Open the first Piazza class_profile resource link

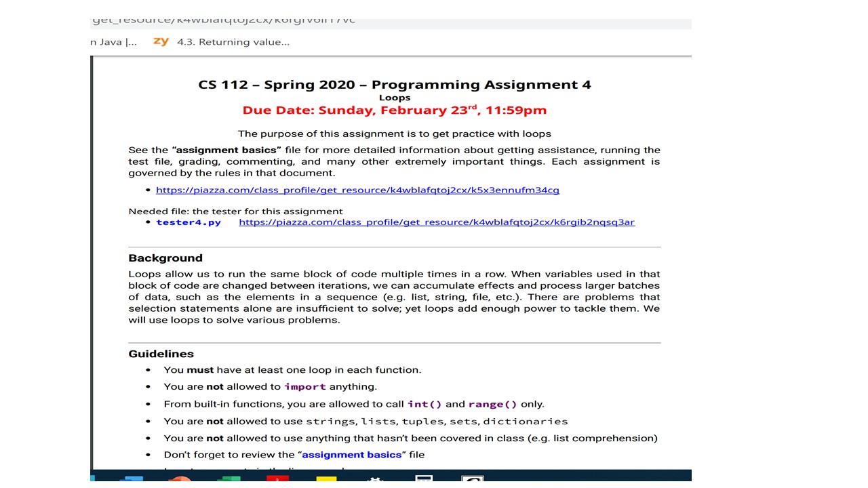pos(357,190)
